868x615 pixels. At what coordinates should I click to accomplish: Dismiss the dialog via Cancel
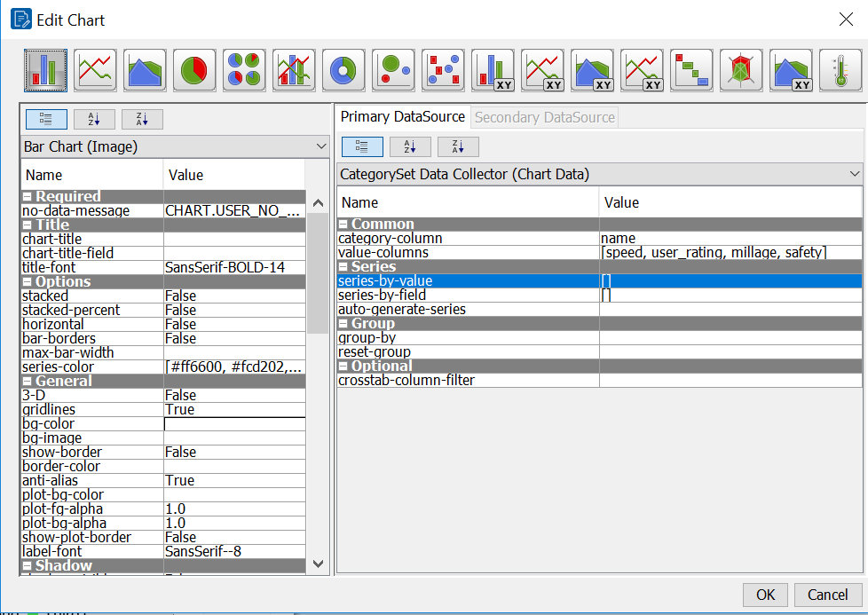pos(827,595)
